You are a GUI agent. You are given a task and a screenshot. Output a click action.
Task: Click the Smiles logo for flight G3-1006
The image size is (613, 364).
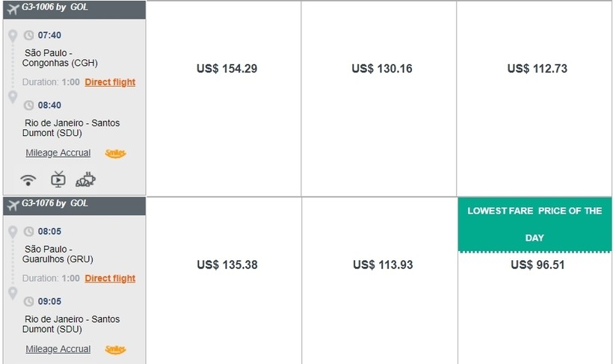click(115, 153)
